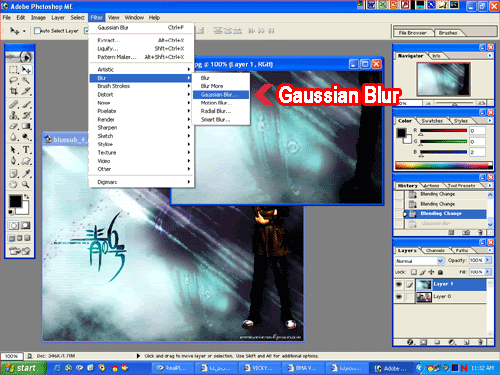Click the Windows start button
500x375 pixels.
tap(24, 368)
